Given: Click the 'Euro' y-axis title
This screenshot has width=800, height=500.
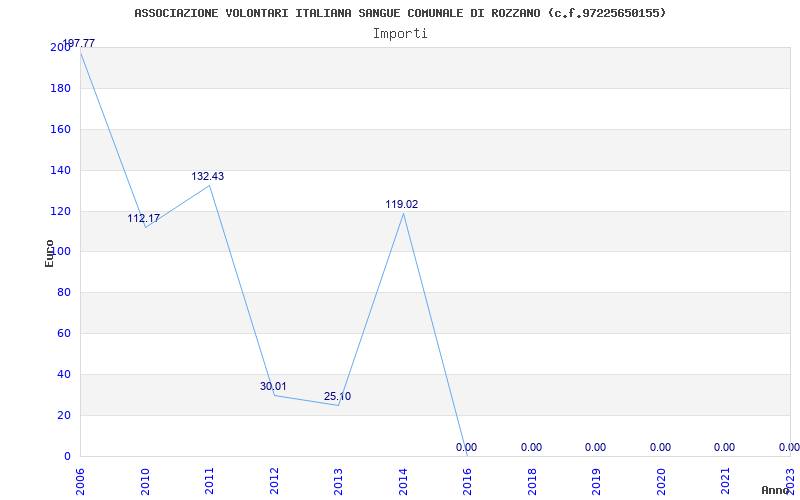Looking at the screenshot, I should [49, 253].
